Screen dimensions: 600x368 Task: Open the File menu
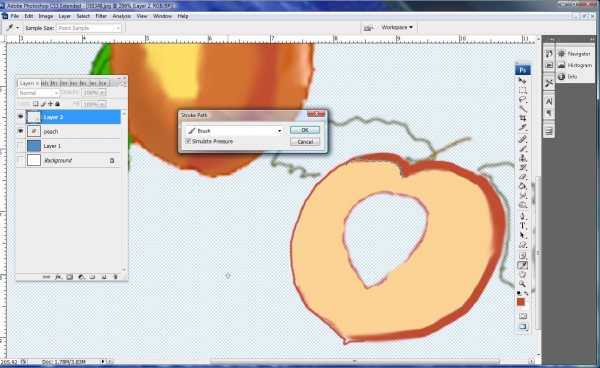[x=15, y=16]
